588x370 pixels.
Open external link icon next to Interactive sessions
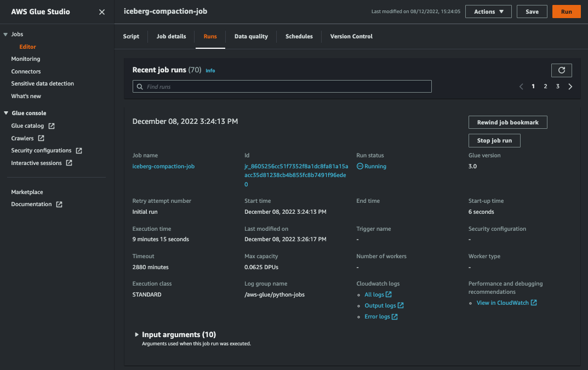pyautogui.click(x=69, y=163)
